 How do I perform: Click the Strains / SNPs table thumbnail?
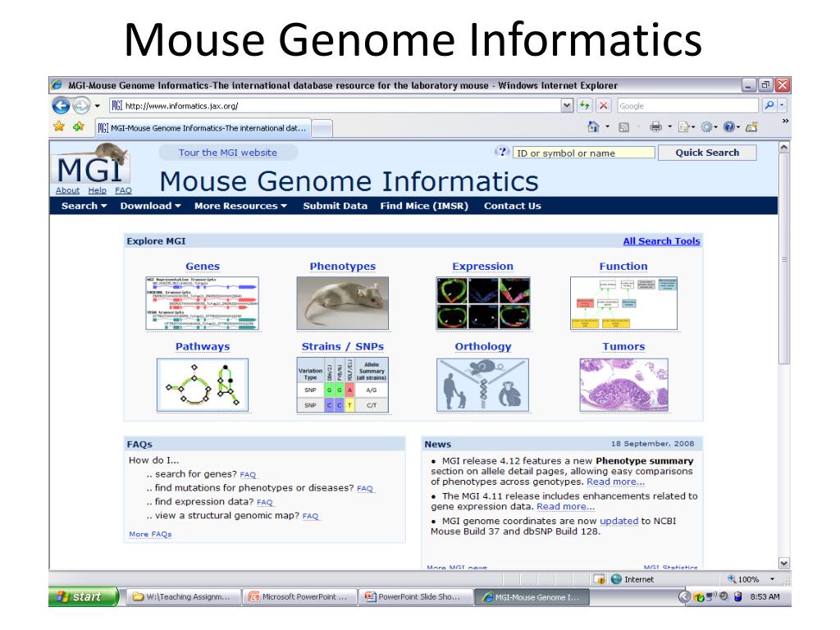coord(342,386)
